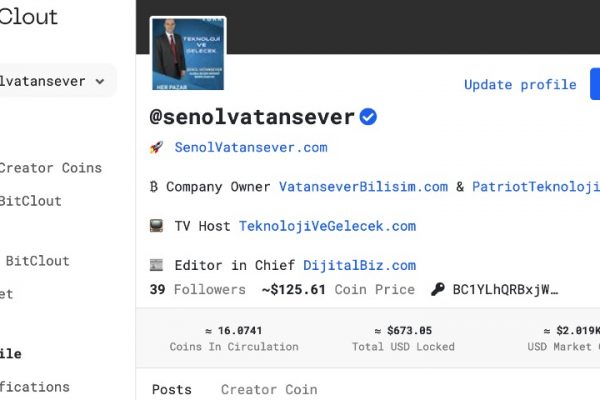The width and height of the screenshot is (600, 400).
Task: Open the PatriotTeknoloji link
Action: click(x=536, y=187)
